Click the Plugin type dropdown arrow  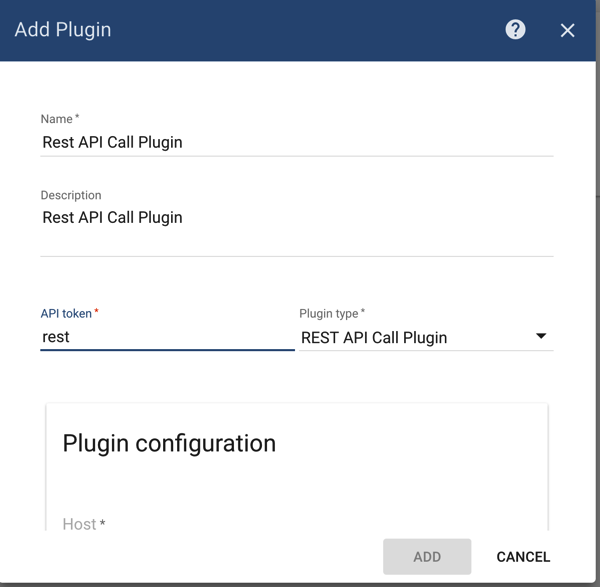click(x=541, y=336)
